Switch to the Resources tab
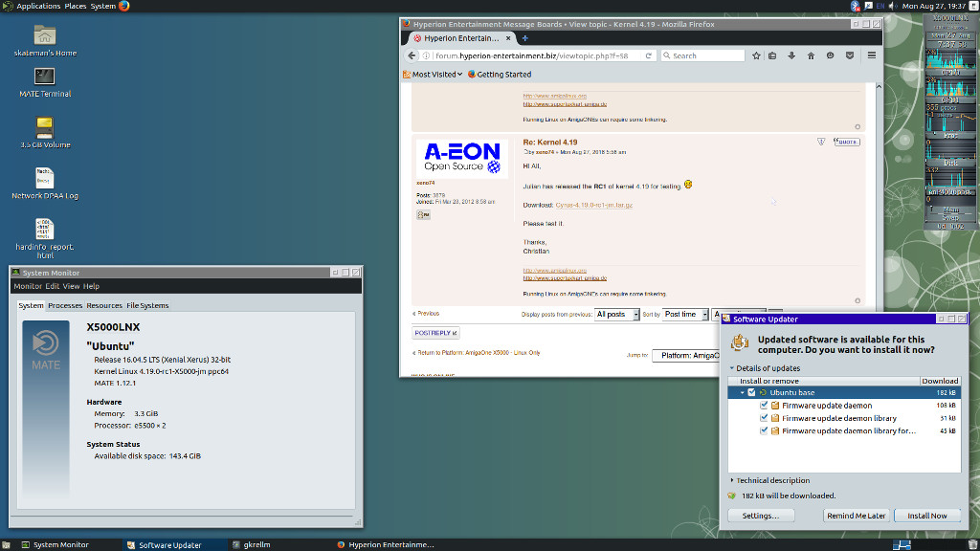The image size is (980, 551). [103, 305]
